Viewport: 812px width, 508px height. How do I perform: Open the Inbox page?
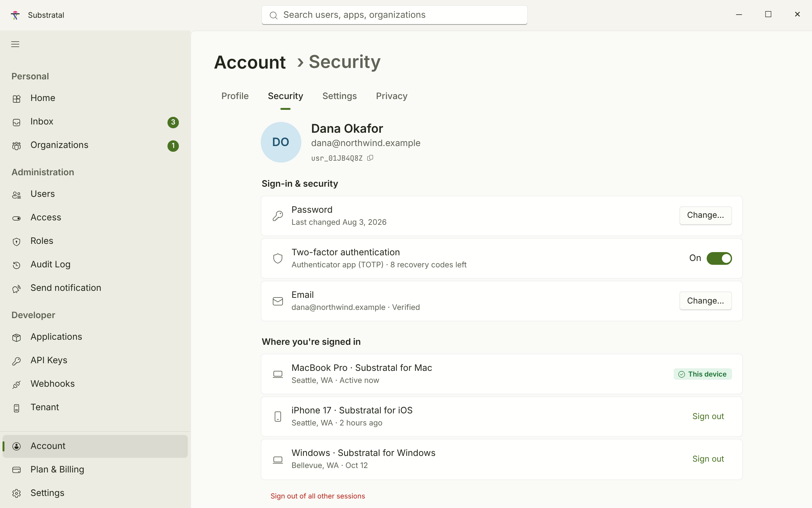(95, 122)
